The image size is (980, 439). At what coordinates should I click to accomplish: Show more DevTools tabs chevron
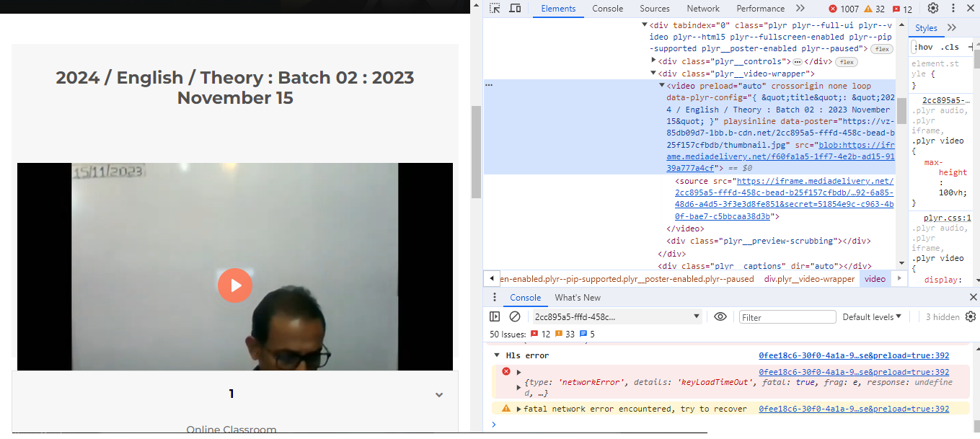(x=800, y=9)
